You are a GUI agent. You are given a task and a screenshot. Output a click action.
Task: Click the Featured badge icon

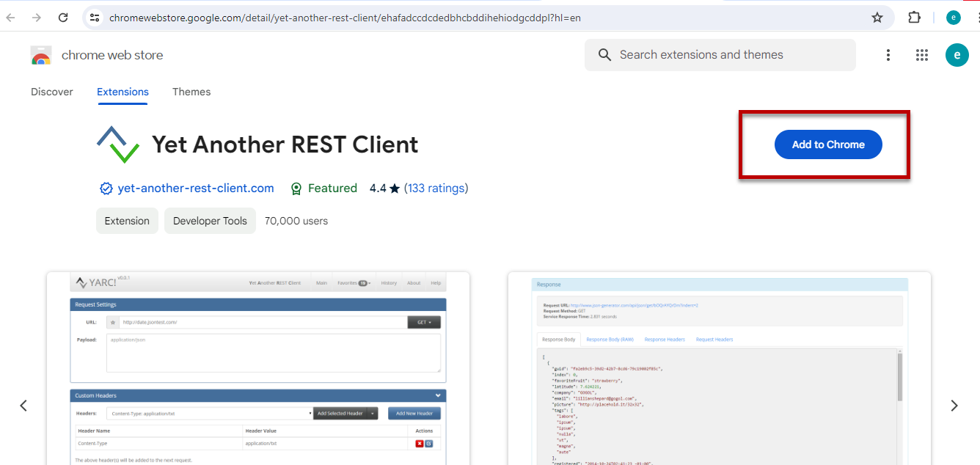click(296, 188)
